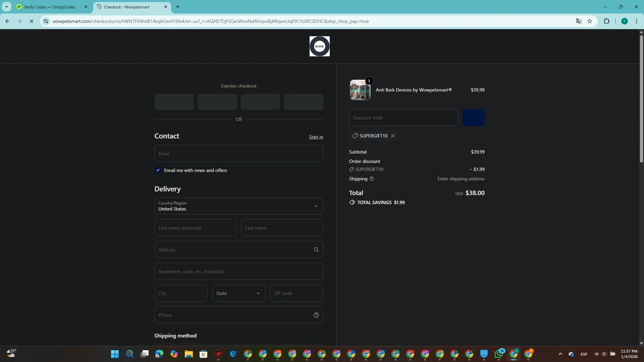Click browser forward arrow
Viewport: 644px width, 362px height.
(x=19, y=21)
